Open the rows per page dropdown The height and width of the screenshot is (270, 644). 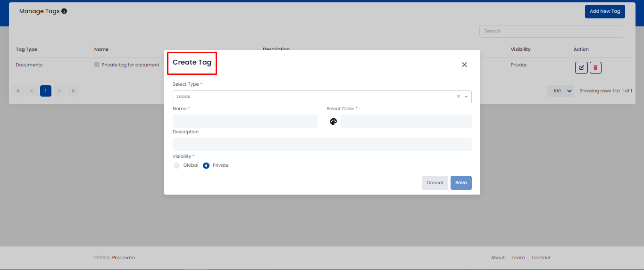click(x=561, y=91)
